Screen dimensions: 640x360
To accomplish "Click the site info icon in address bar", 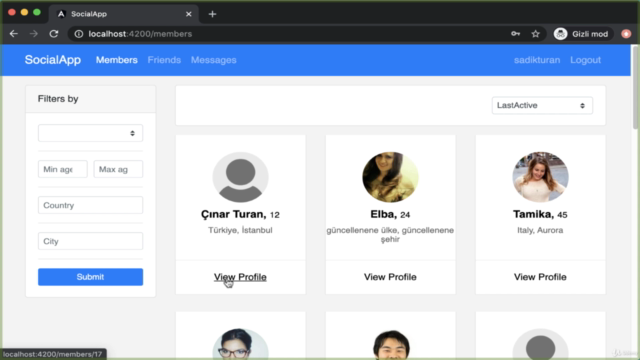I will pyautogui.click(x=78, y=34).
